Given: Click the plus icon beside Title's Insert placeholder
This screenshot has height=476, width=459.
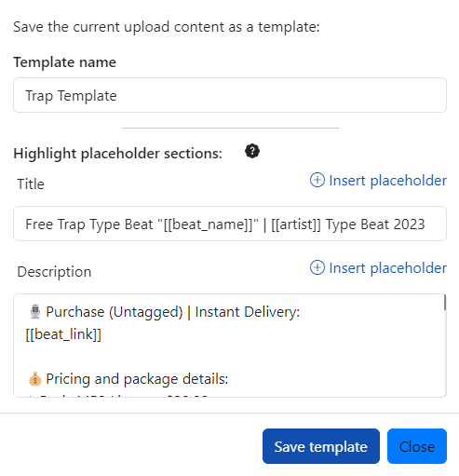Looking at the screenshot, I should point(317,180).
